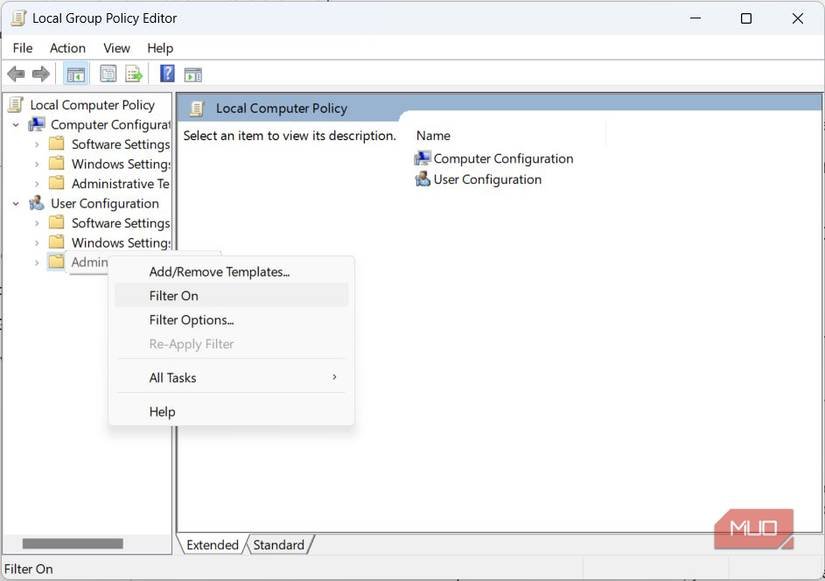Viewport: 825px width, 581px height.
Task: Click the Forward arrow toolbar icon
Action: pyautogui.click(x=41, y=74)
